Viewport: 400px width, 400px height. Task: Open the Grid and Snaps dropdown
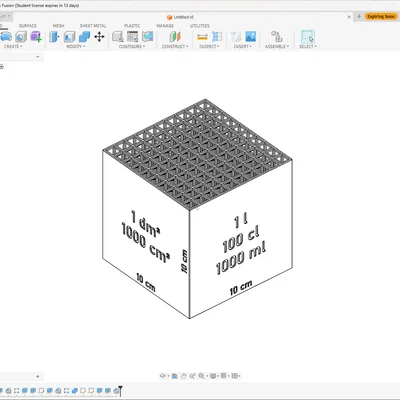tap(225, 376)
